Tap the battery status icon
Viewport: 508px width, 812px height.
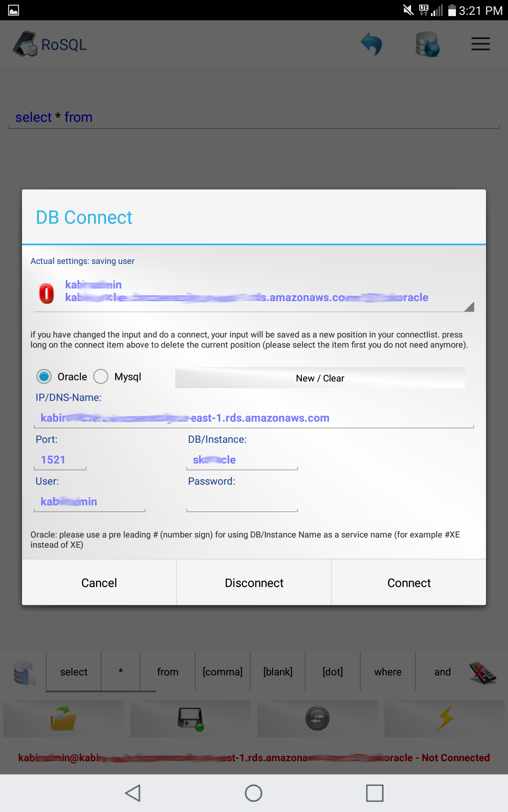452,10
